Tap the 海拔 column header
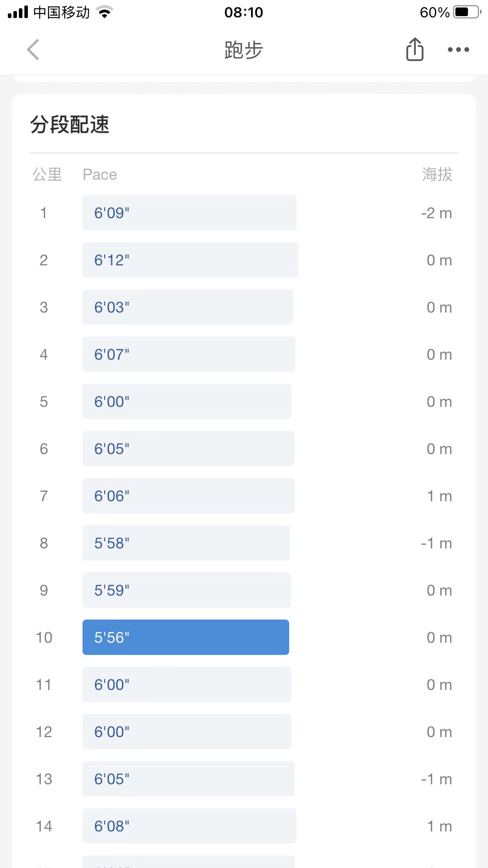Viewport: 488px width, 868px height. point(437,175)
